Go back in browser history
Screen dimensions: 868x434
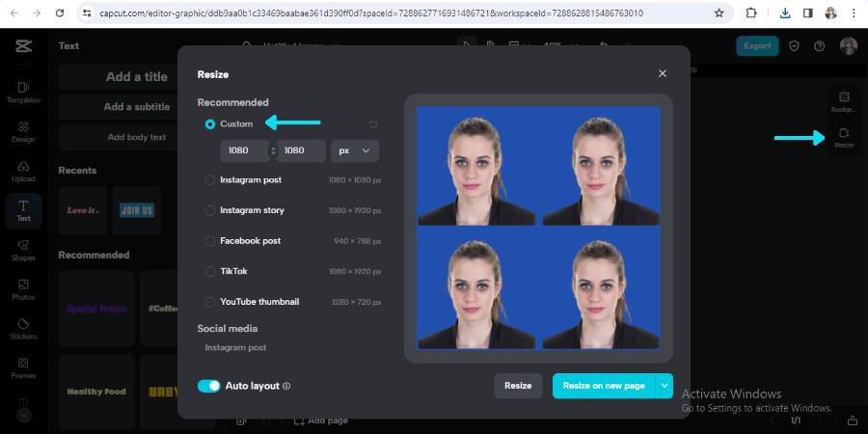14,14
